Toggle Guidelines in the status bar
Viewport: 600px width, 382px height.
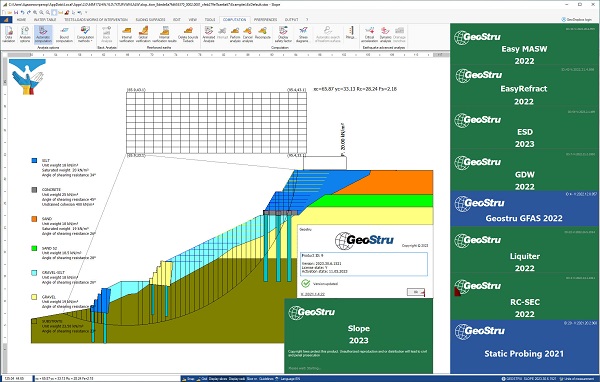click(266, 379)
